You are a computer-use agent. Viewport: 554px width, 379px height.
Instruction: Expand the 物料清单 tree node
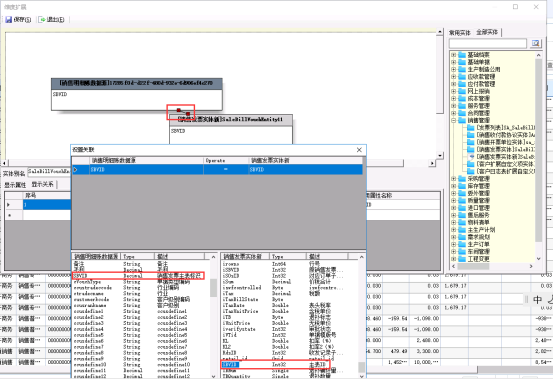[454, 222]
